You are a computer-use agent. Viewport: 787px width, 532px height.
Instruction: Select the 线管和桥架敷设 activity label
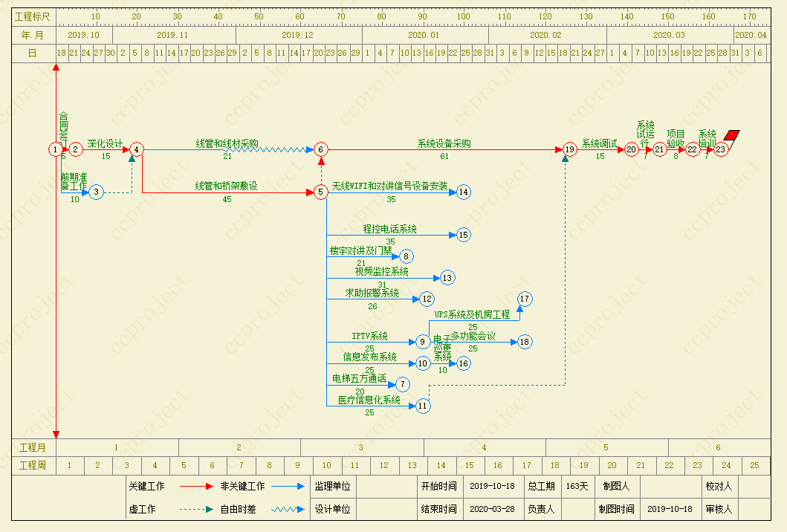pos(227,186)
